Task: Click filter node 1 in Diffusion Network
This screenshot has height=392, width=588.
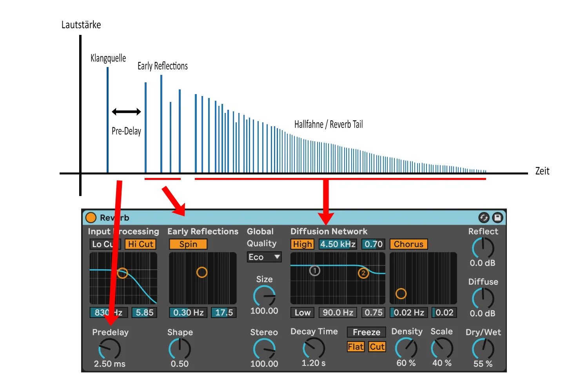Action: coord(314,270)
